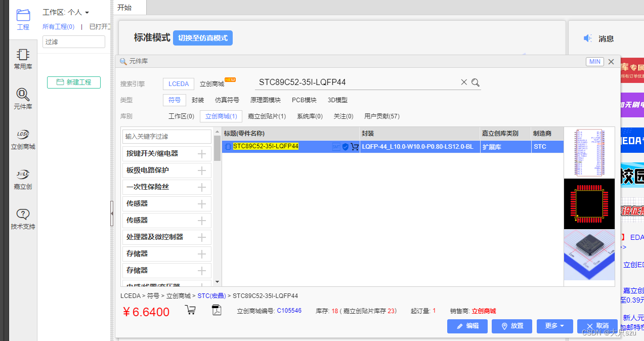Image resolution: width=644 pixels, height=341 pixels.
Task: Open the 更多 dropdown button
Action: point(555,326)
